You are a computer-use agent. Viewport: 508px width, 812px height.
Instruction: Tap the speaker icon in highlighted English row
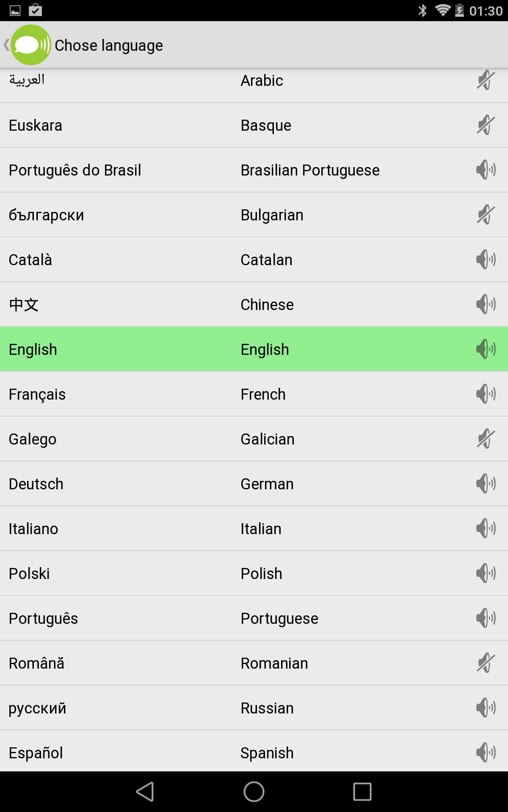[486, 349]
